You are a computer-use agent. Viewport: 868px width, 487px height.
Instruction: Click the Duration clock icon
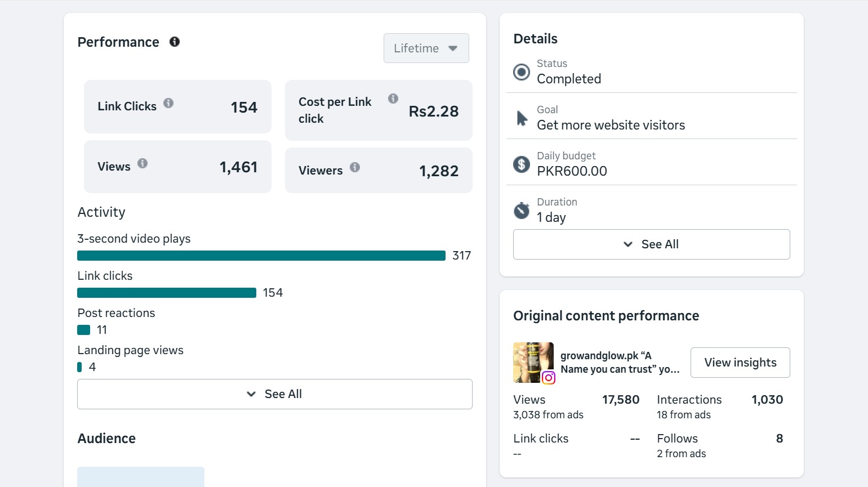click(521, 210)
